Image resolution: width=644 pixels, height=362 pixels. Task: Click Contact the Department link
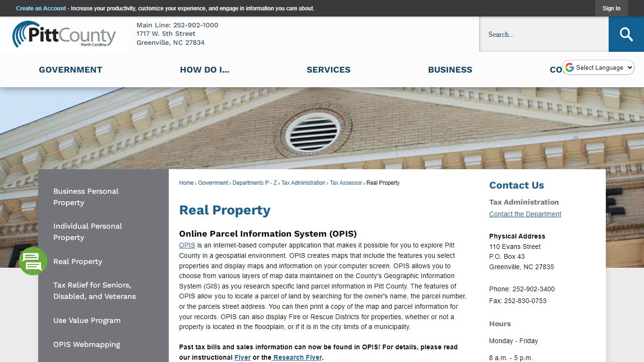[525, 214]
